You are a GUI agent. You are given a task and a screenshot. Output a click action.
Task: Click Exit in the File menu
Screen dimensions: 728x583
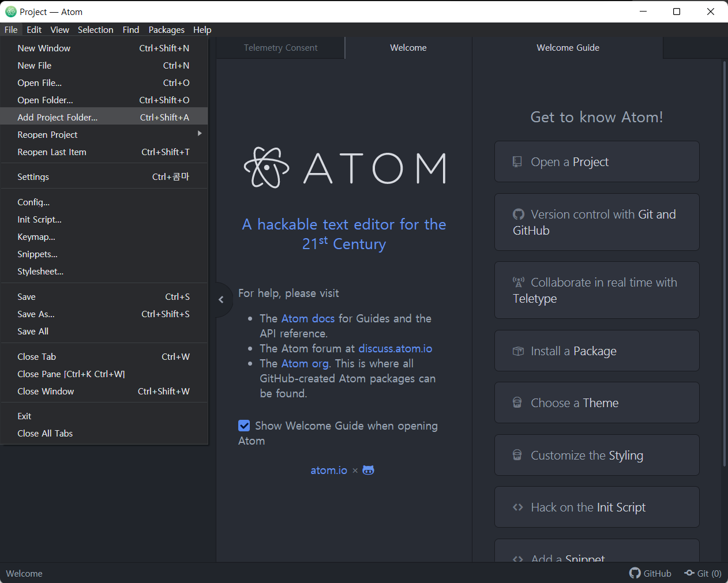point(104,416)
